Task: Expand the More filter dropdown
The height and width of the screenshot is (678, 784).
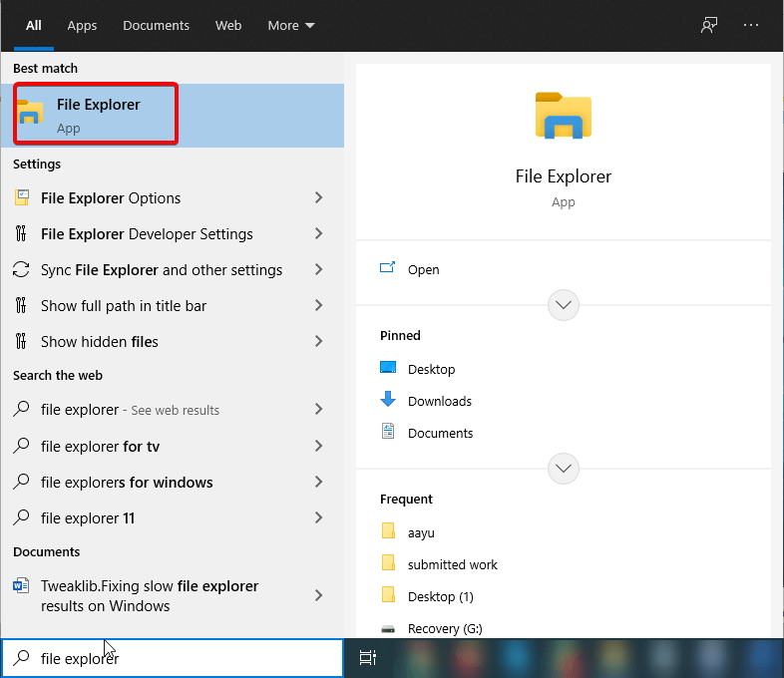Action: pos(290,25)
